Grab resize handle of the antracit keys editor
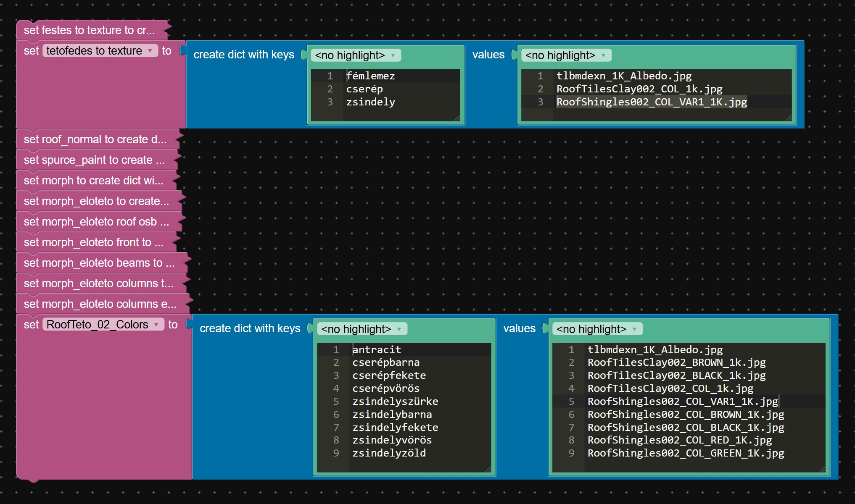Screen dimensions: 855x504 click(x=488, y=469)
